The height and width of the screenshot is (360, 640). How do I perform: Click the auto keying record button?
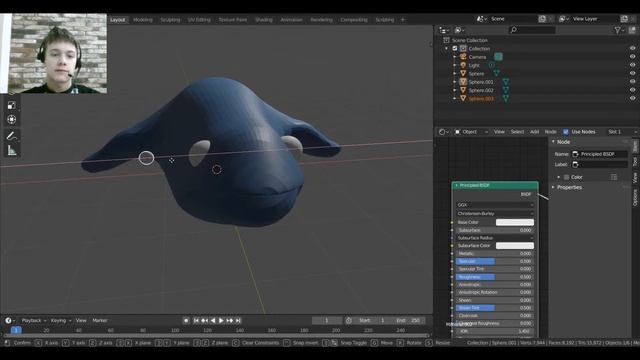pyautogui.click(x=186, y=321)
